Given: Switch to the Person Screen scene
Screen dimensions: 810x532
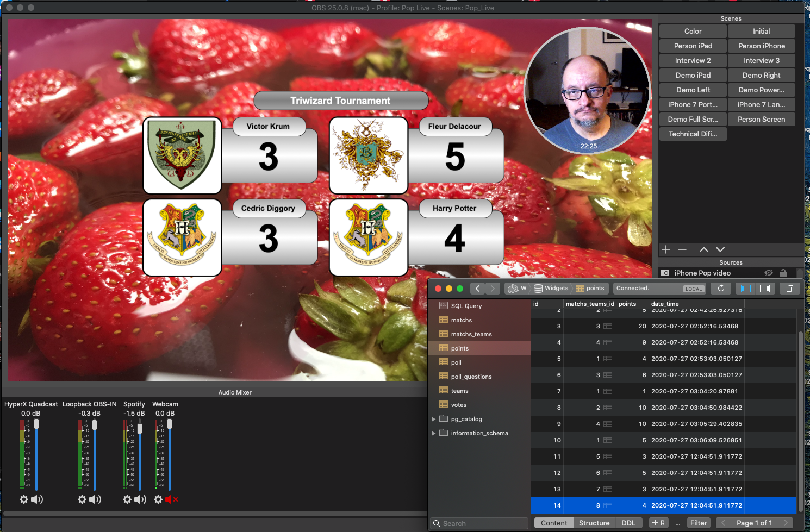Looking at the screenshot, I should click(762, 120).
